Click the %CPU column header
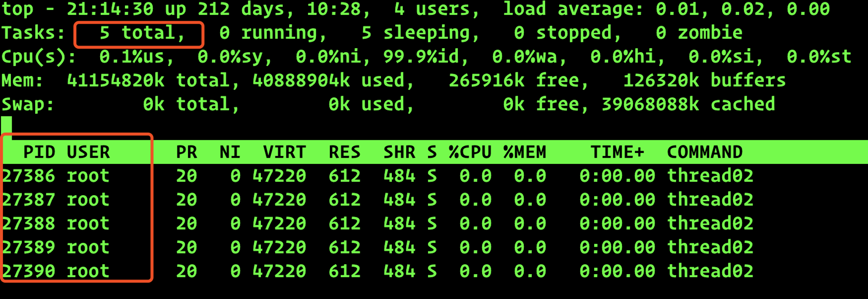868x299 pixels. pos(470,152)
